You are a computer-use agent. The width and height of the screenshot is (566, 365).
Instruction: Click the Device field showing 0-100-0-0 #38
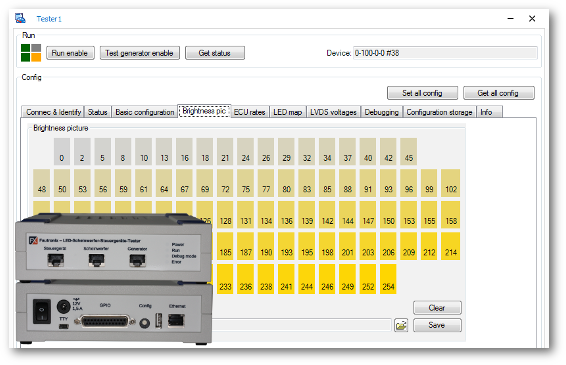click(x=445, y=53)
